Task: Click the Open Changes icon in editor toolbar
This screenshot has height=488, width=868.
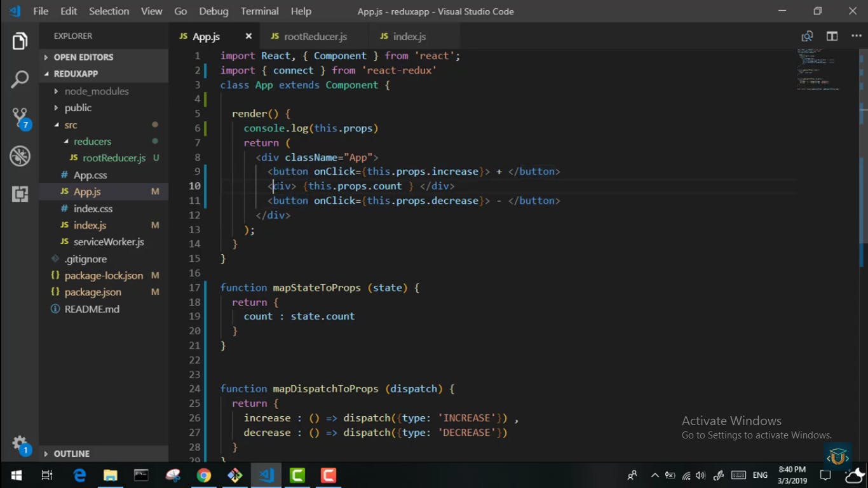Action: point(807,36)
